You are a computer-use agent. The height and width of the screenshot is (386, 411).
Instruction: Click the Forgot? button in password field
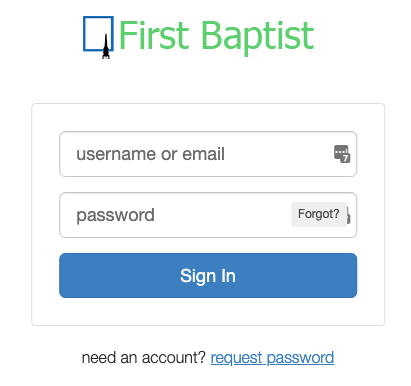319,214
